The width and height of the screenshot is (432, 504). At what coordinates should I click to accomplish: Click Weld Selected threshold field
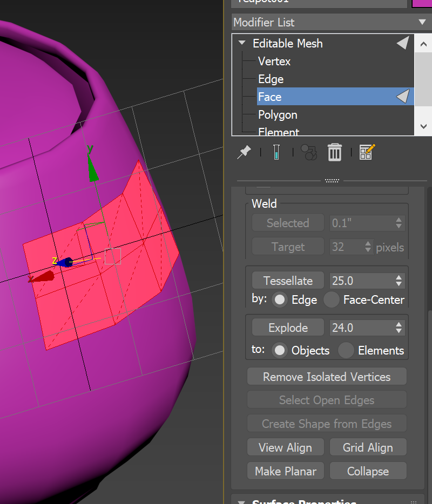pos(362,223)
